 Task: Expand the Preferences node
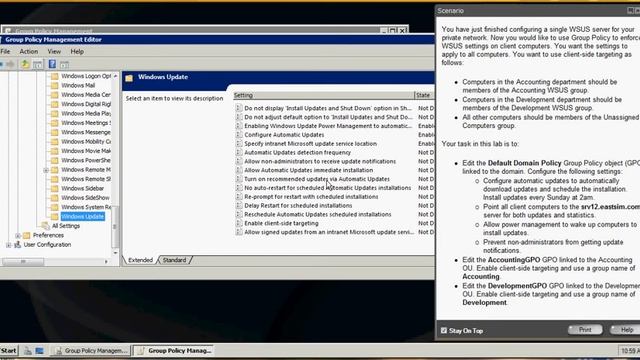tap(18, 236)
